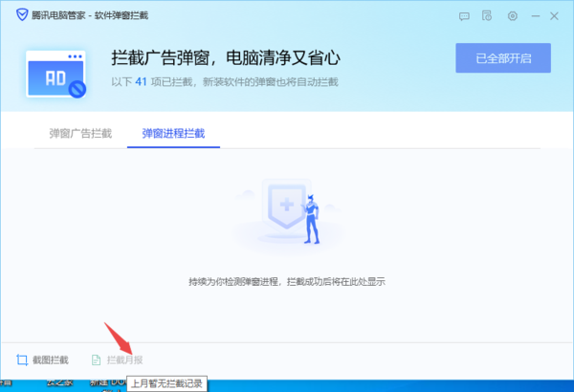Minimize the 软件弹窗拦截 window
Image resolution: width=574 pixels, height=392 pixels.
[538, 16]
